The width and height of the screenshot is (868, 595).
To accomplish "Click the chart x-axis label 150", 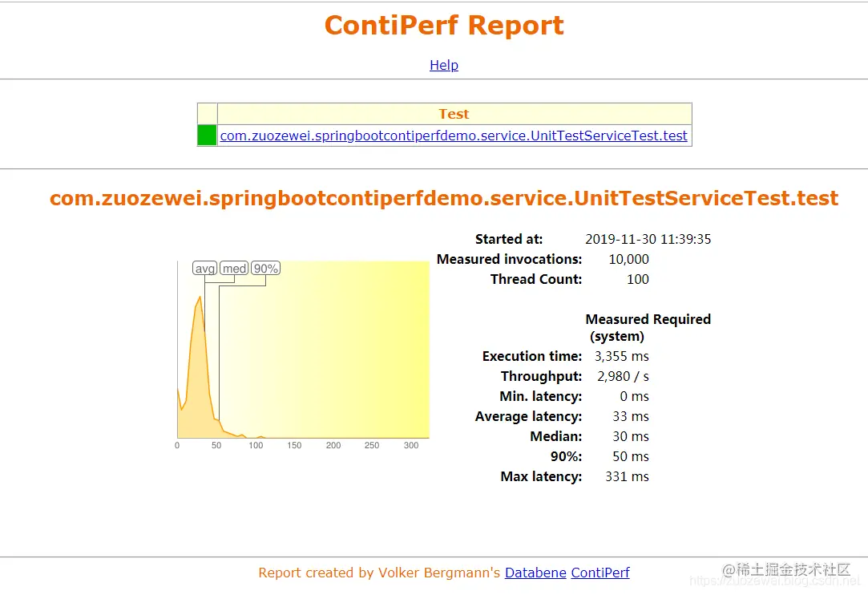I will point(294,445).
